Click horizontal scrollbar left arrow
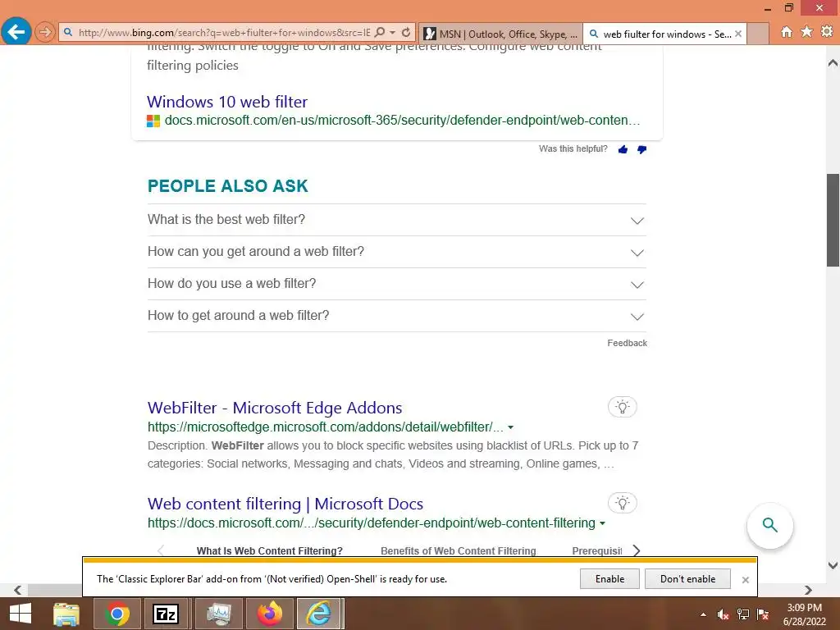 click(x=18, y=590)
